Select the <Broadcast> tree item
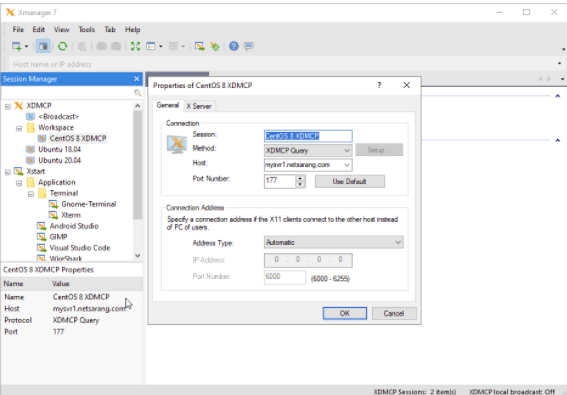Viewport: 567px width, 395px height. [x=59, y=116]
